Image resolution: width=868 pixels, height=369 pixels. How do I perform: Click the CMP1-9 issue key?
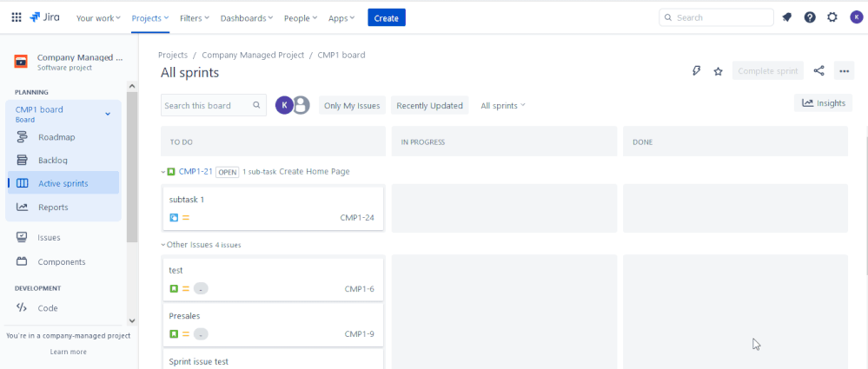(x=359, y=334)
